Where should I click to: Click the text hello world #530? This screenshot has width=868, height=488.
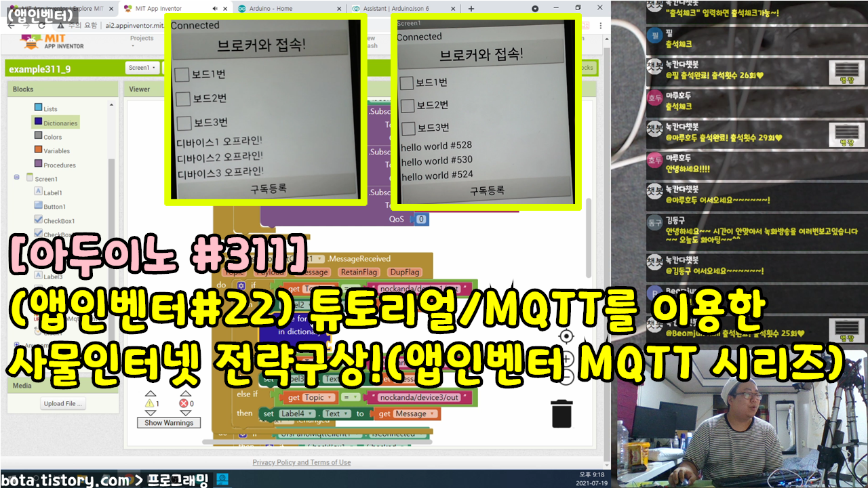pos(437,161)
